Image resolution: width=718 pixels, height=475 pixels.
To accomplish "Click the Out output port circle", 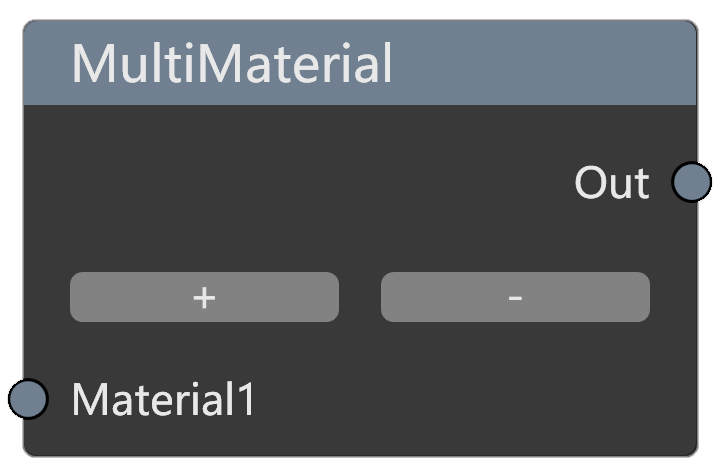I will tap(691, 182).
